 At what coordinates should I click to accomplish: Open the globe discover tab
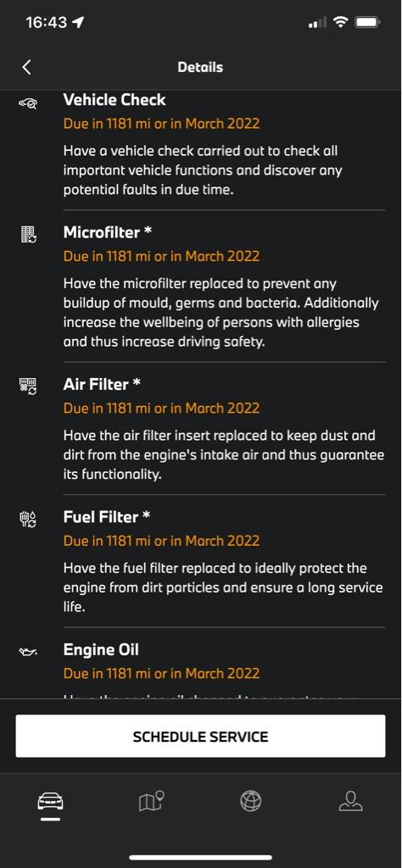click(x=251, y=801)
